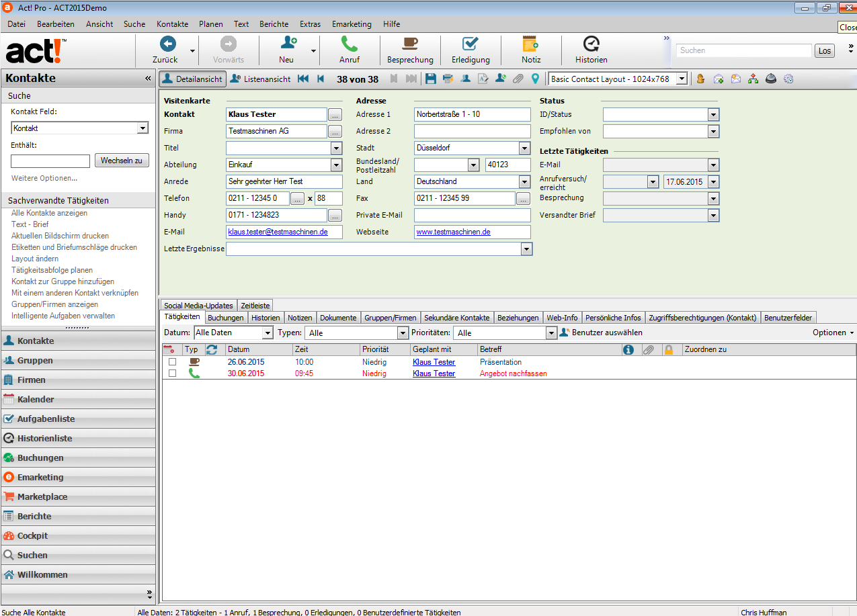Expand the Basic Contact Layout dropdown

click(682, 79)
